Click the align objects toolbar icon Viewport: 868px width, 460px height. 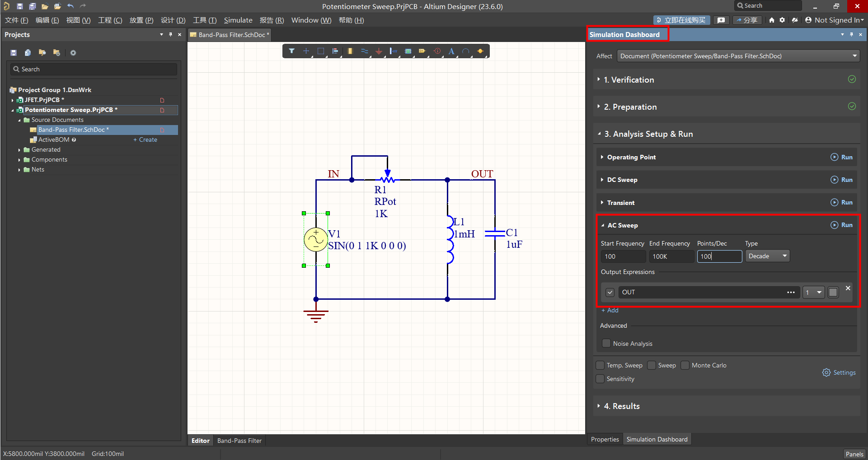click(335, 51)
